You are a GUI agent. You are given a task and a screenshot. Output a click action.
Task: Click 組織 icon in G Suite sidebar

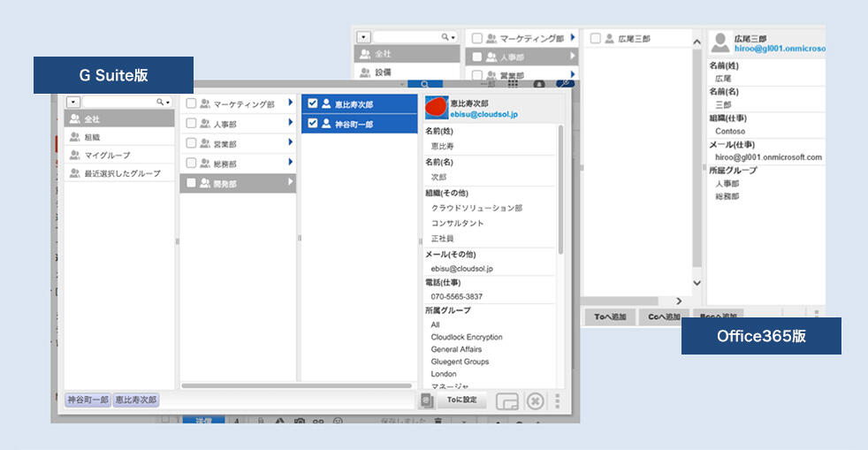pyautogui.click(x=75, y=137)
